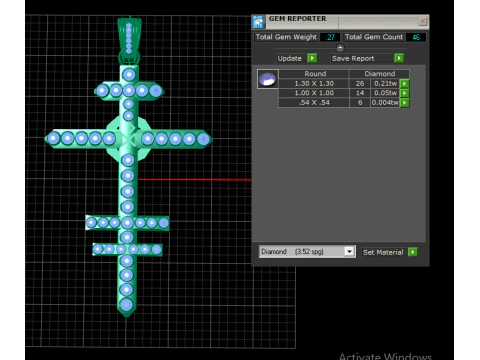Select the .54 X .54 size cell
This screenshot has height=360, width=480.
coord(314,103)
